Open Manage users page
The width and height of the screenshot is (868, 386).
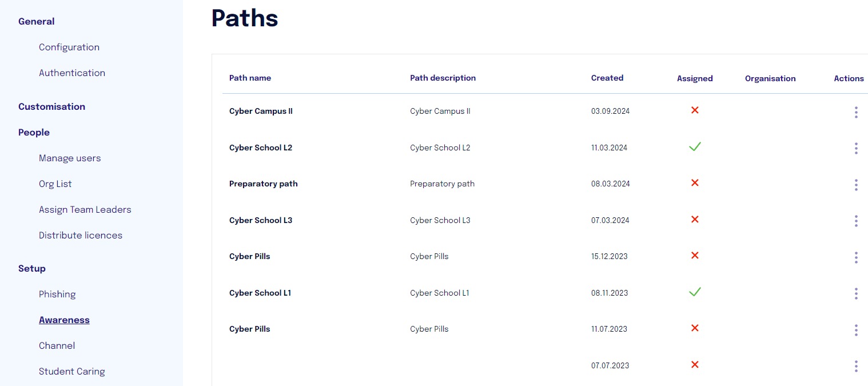coord(70,158)
